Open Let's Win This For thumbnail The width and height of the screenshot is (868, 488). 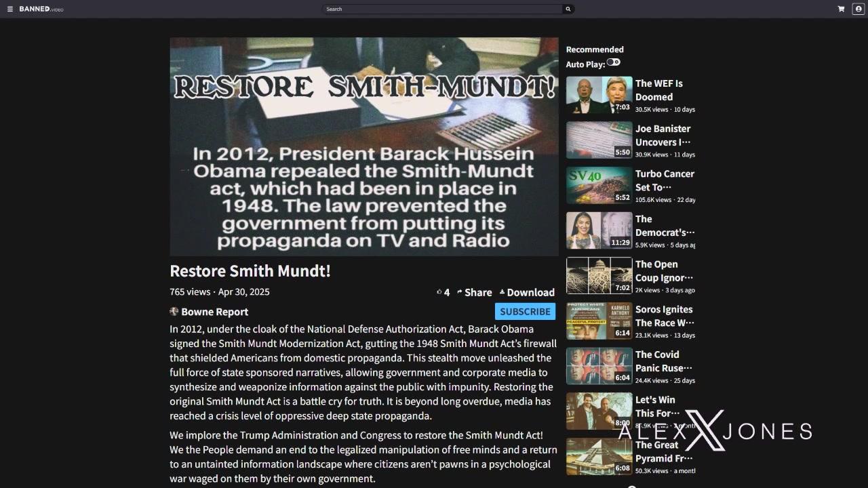(x=599, y=411)
